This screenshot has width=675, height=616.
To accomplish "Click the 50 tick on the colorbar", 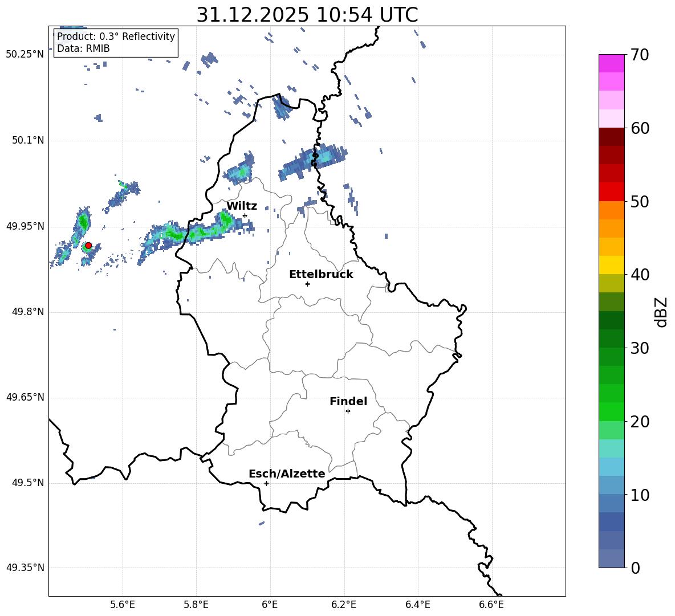I will [x=640, y=202].
